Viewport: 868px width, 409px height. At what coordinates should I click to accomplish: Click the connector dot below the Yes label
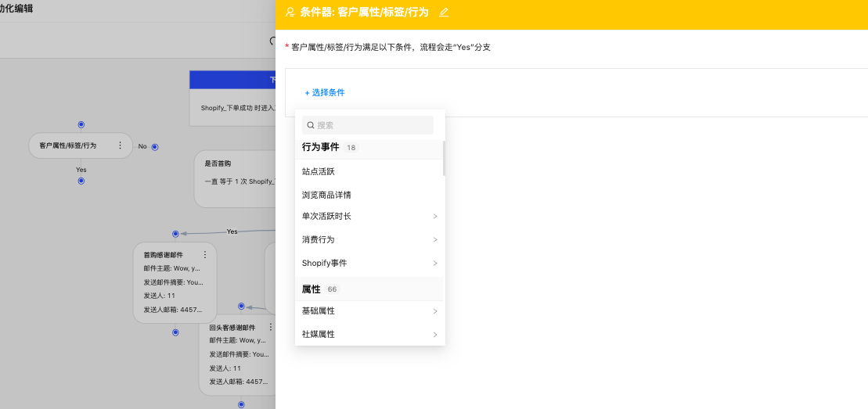81,181
